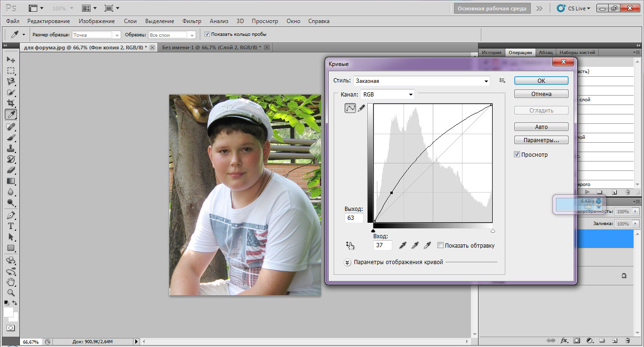The height and width of the screenshot is (347, 644).
Task: Pick the black point eyedropper
Action: [x=403, y=245]
